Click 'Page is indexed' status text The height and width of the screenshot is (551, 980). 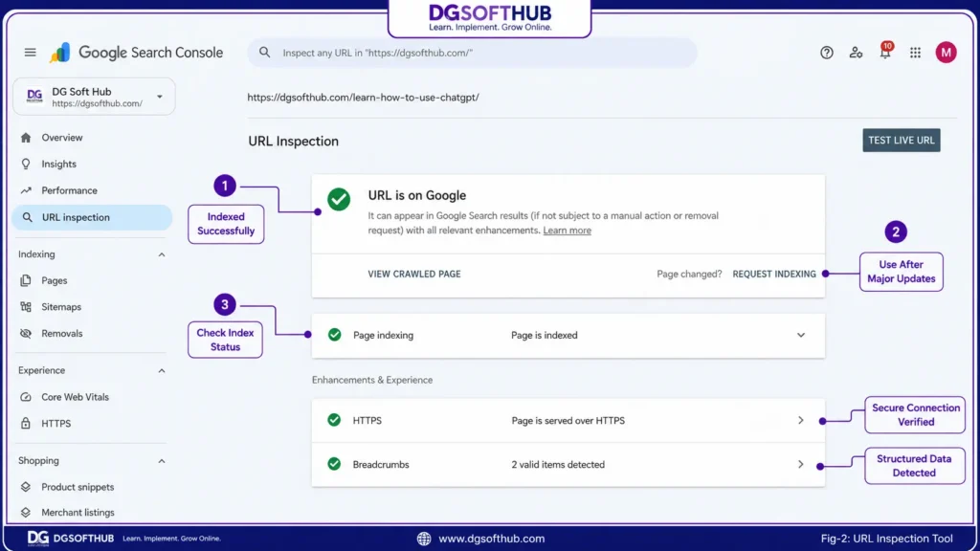coord(544,335)
